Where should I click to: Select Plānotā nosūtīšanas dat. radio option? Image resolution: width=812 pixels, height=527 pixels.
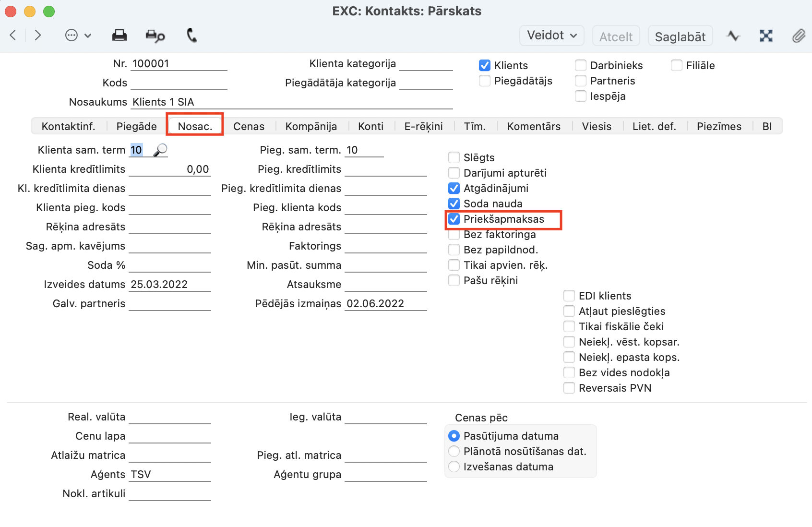pos(454,452)
